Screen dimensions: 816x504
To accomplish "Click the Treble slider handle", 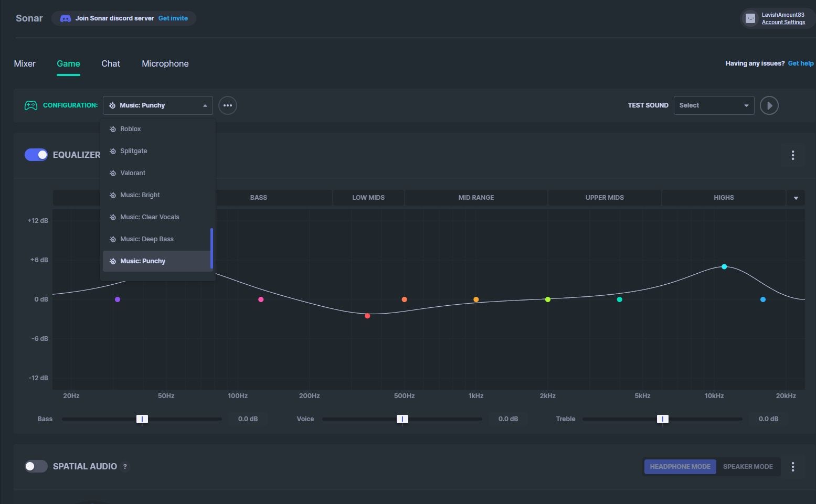I will pyautogui.click(x=662, y=419).
